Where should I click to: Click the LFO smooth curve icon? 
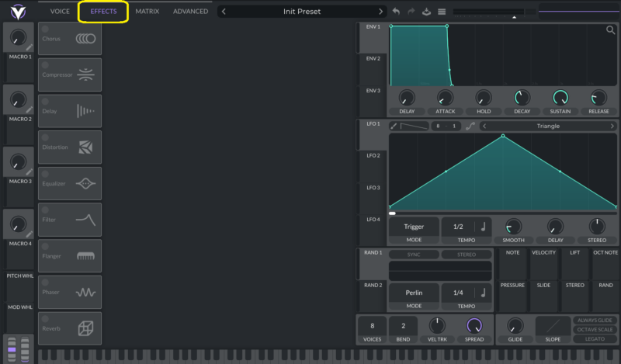pyautogui.click(x=470, y=126)
